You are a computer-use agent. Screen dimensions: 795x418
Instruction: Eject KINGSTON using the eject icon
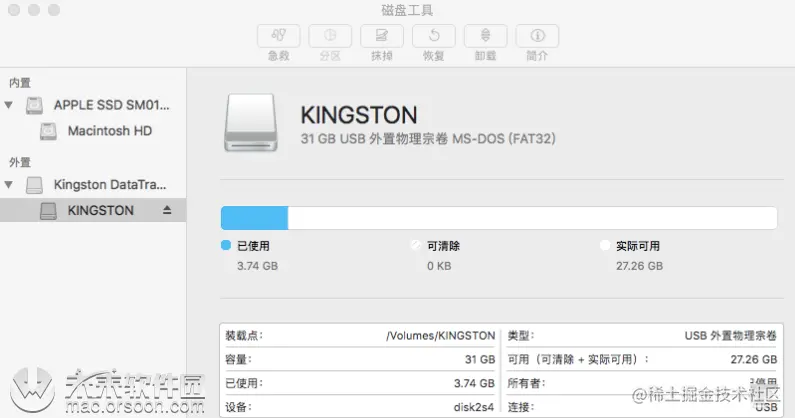coord(167,210)
